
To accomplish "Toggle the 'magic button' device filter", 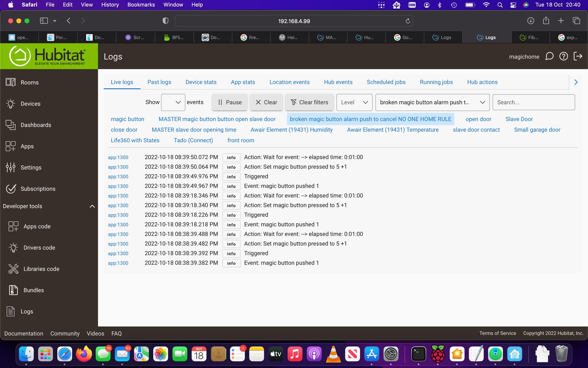I will coord(127,119).
